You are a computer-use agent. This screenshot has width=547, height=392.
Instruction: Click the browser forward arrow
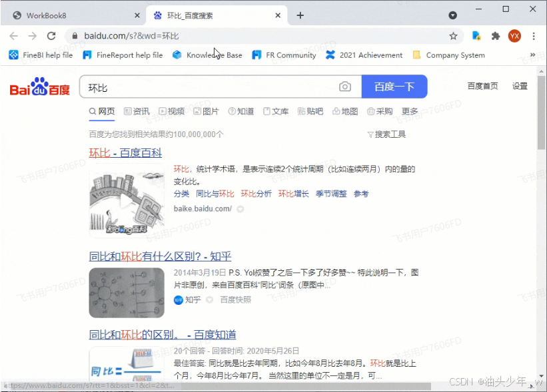[33, 36]
